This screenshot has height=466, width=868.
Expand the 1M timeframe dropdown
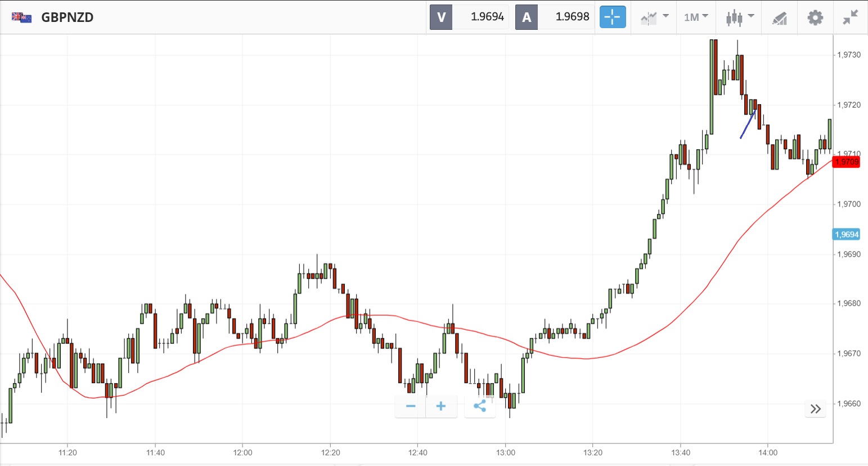[695, 17]
